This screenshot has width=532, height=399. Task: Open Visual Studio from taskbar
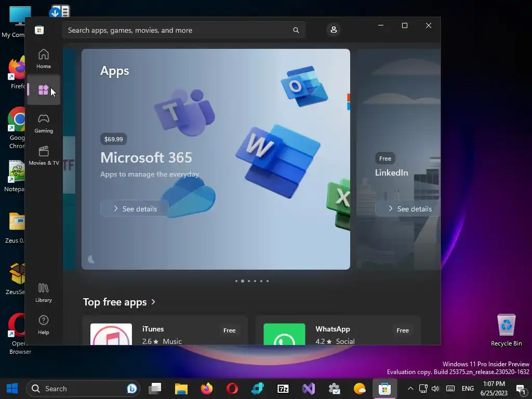[309, 389]
